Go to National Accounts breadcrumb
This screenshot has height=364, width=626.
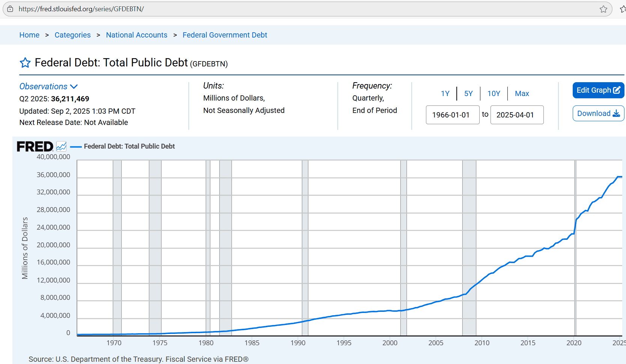(137, 35)
